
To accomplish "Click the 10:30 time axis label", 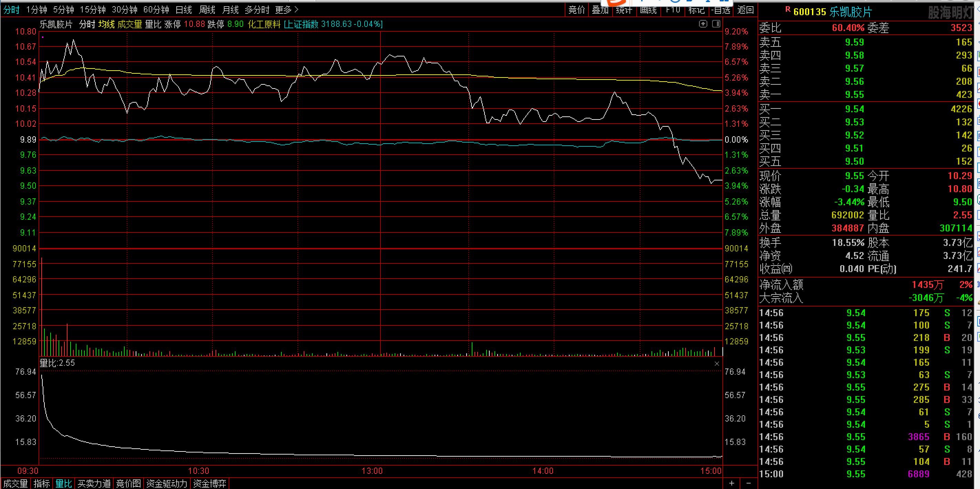I will pos(199,471).
